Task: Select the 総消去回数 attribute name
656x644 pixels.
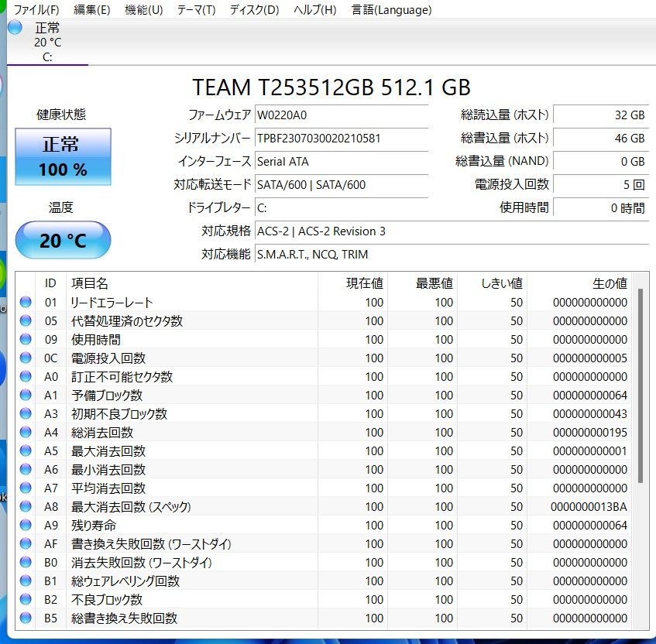Action: click(x=102, y=433)
